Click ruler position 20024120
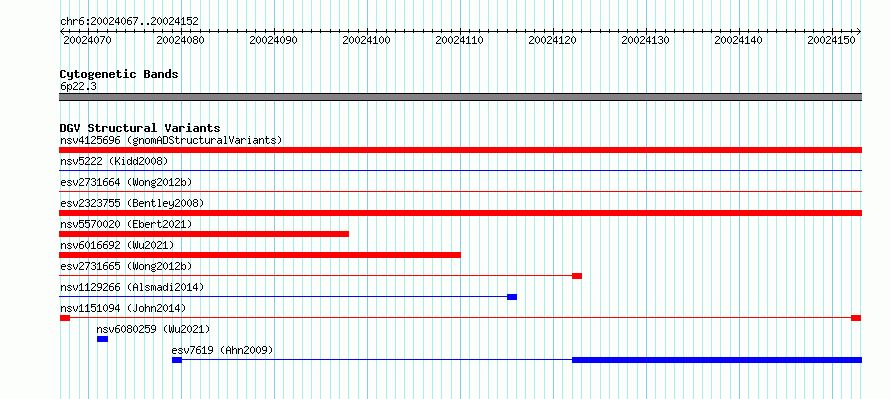 (x=553, y=40)
